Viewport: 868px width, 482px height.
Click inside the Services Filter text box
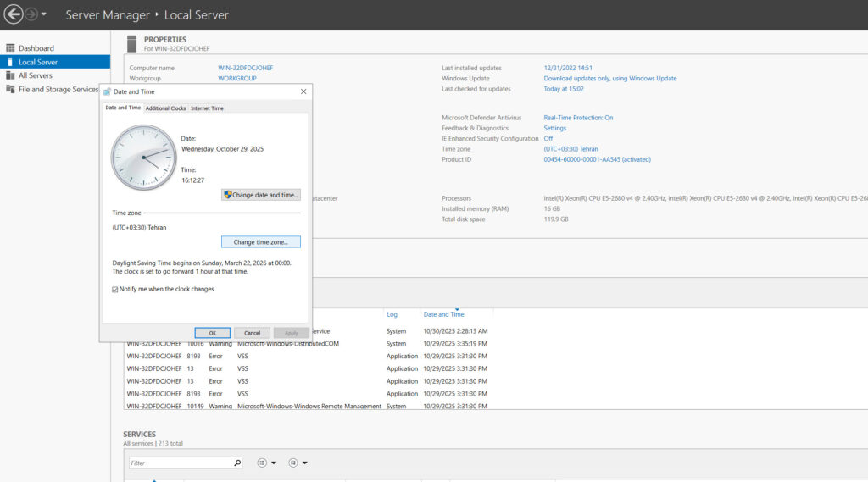tap(180, 463)
